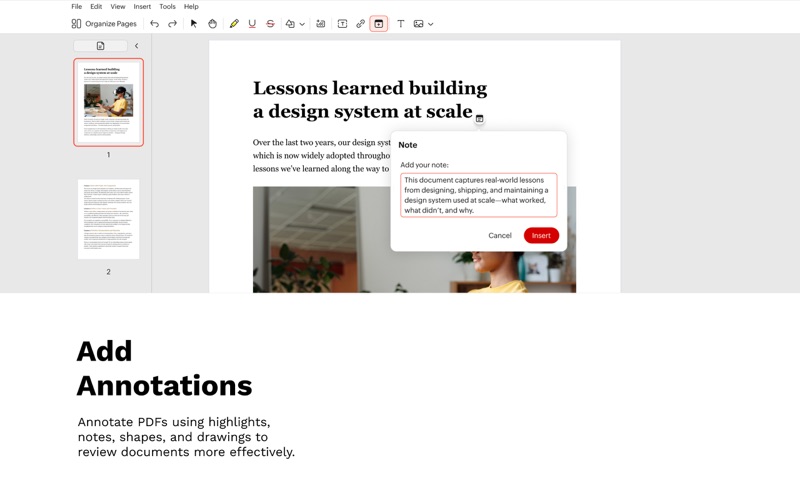Image resolution: width=800 pixels, height=500 pixels.
Task: Click the note marker beside the title
Action: [x=480, y=119]
